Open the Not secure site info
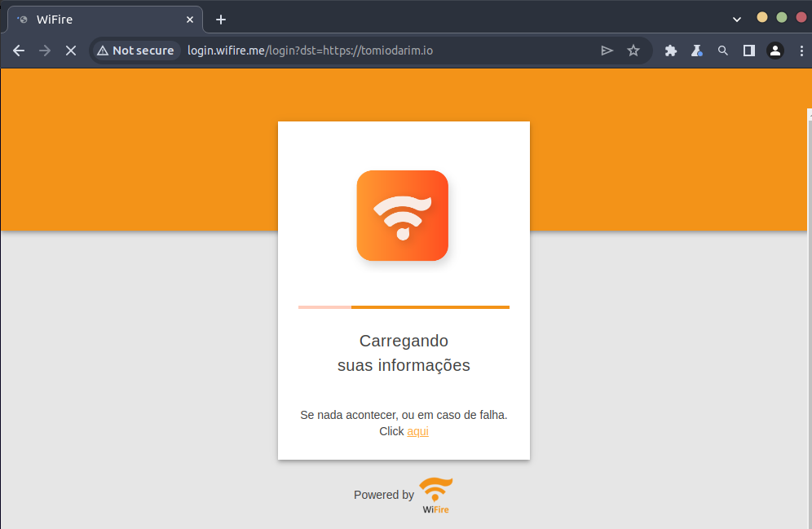The width and height of the screenshot is (812, 529). (x=136, y=51)
